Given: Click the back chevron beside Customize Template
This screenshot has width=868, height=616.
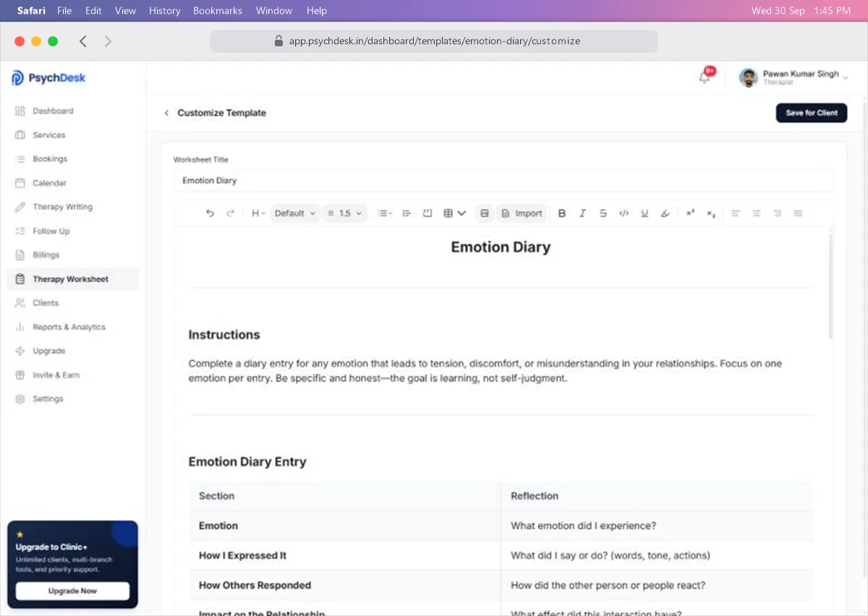Looking at the screenshot, I should 166,113.
